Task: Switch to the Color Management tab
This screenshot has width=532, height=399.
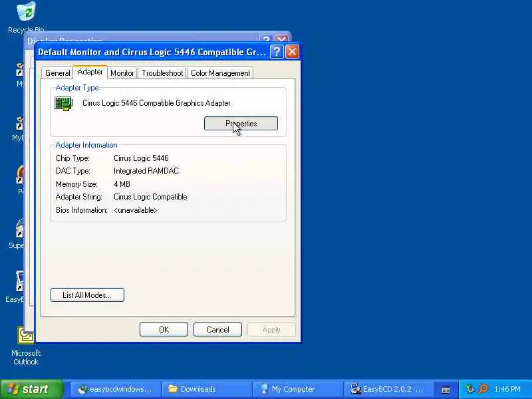Action: coord(221,73)
